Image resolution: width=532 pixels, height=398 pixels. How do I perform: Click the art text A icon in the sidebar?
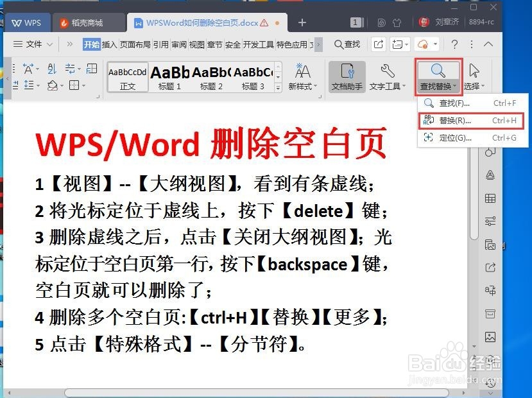click(490, 175)
